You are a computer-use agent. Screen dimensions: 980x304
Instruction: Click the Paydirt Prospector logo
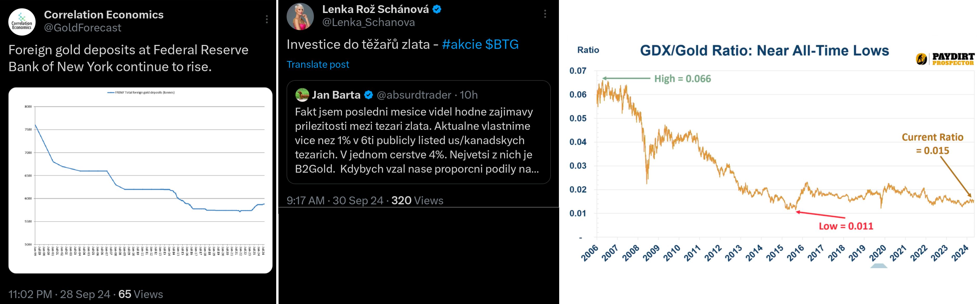click(x=945, y=59)
